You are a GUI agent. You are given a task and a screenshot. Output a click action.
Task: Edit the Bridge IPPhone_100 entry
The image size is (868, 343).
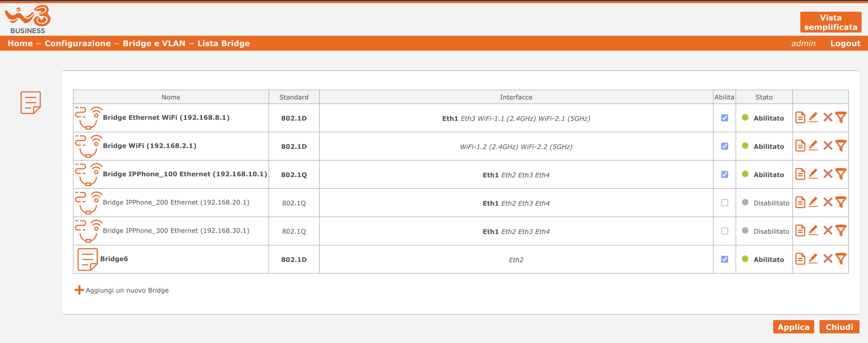click(813, 174)
